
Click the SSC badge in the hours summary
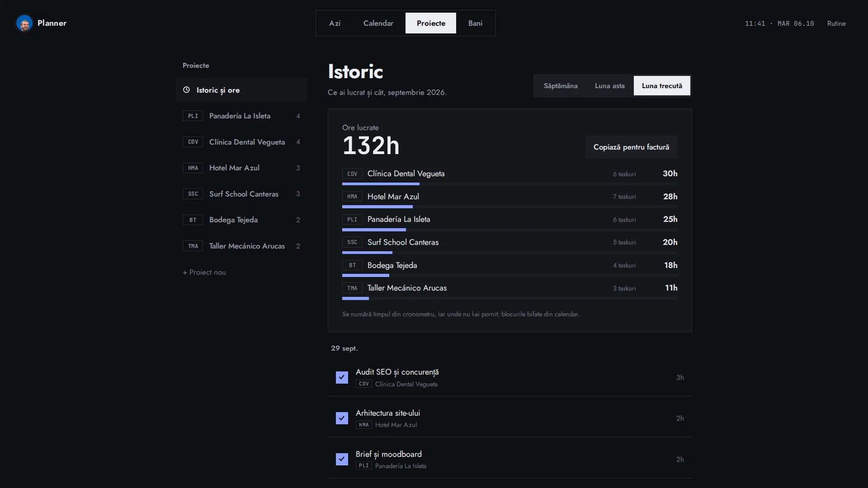point(352,242)
